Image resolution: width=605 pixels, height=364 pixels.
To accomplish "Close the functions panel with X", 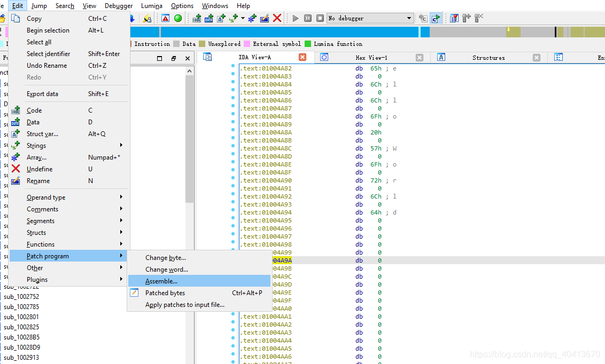I will (188, 59).
